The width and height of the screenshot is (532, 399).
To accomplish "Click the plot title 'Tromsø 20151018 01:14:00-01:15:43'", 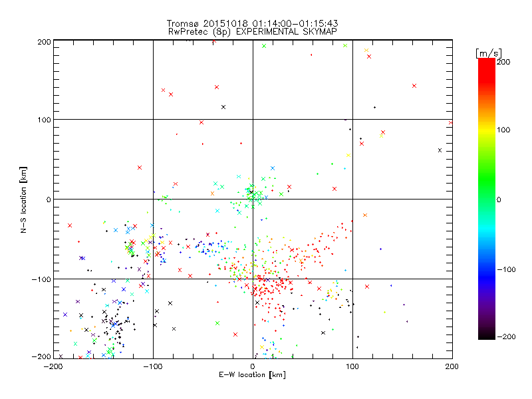I will [x=252, y=23].
